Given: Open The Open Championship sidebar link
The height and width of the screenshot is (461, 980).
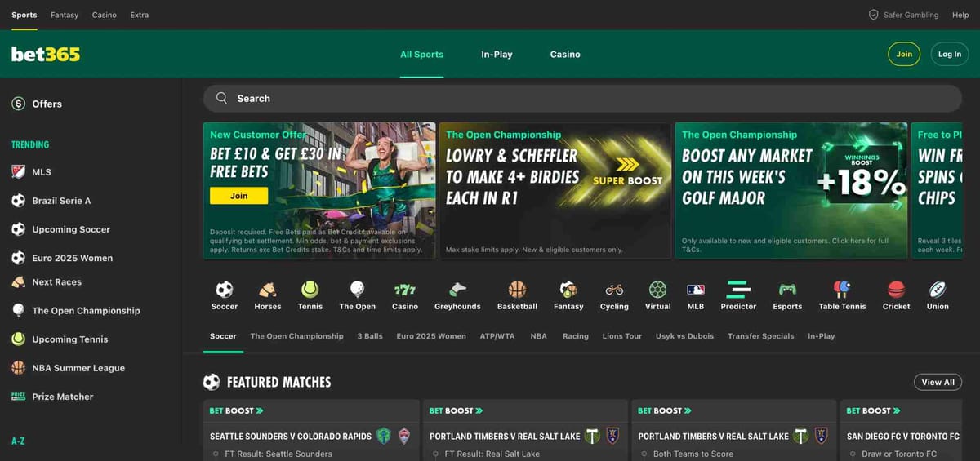Looking at the screenshot, I should pyautogui.click(x=86, y=311).
